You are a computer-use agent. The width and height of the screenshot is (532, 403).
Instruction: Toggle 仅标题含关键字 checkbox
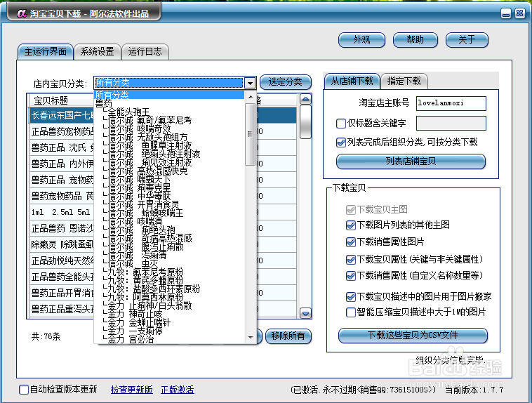pyautogui.click(x=341, y=124)
